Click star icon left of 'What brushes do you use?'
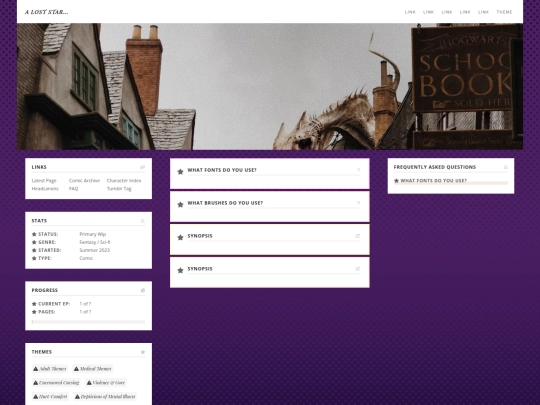540x405 pixels. coord(180,205)
